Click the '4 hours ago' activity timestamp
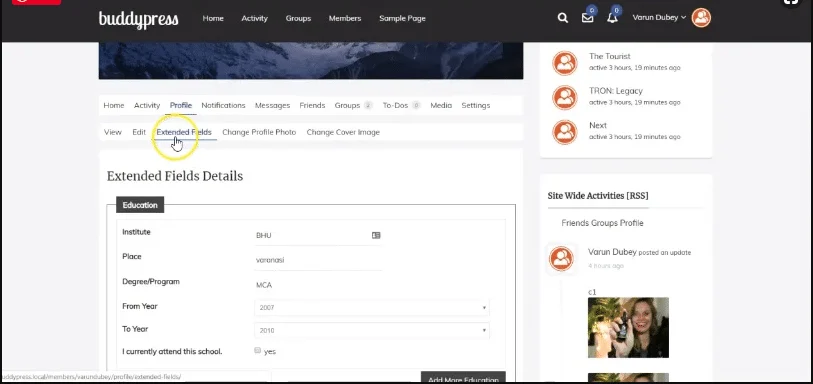Image resolution: width=813 pixels, height=384 pixels. click(606, 266)
